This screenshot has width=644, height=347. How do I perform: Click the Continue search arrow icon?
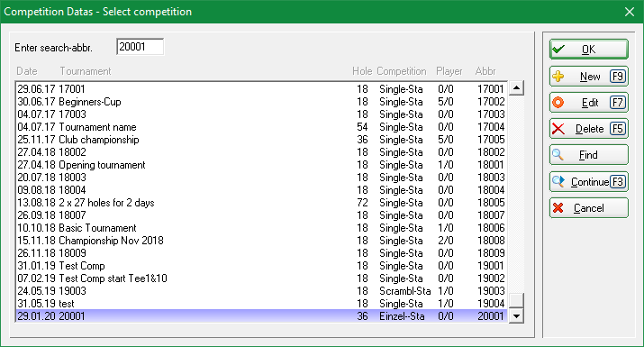click(558, 181)
